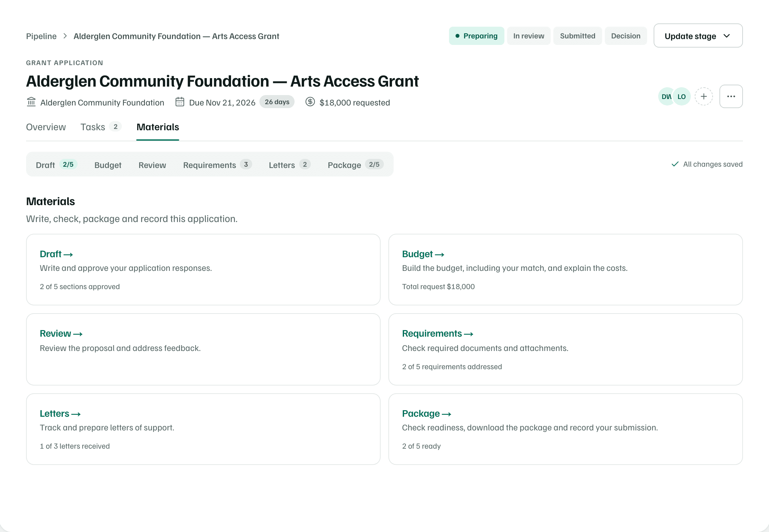Screen dimensions: 769x532
Task: Click the calendar due-date icon
Action: pos(180,102)
